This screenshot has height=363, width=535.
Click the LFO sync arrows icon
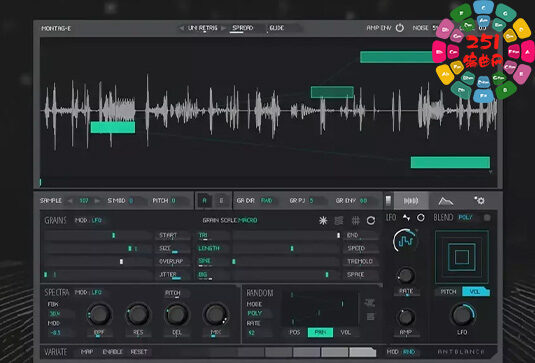click(x=406, y=218)
